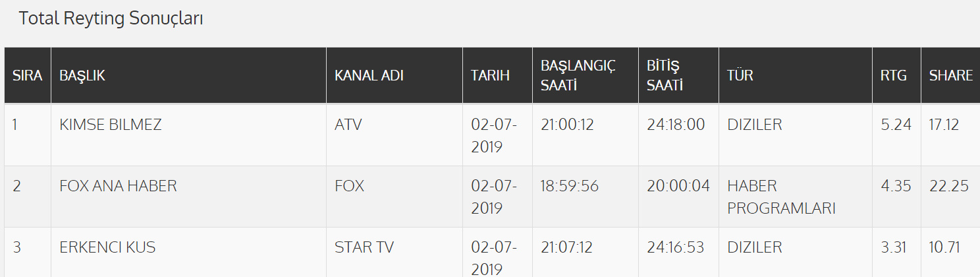Image resolution: width=980 pixels, height=277 pixels.
Task: Select the 22.25 share value
Action: coord(949,186)
